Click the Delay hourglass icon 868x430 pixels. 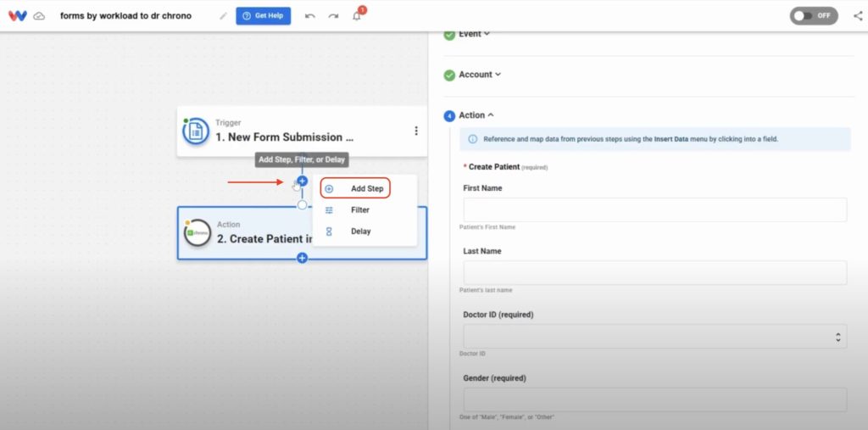tap(329, 232)
